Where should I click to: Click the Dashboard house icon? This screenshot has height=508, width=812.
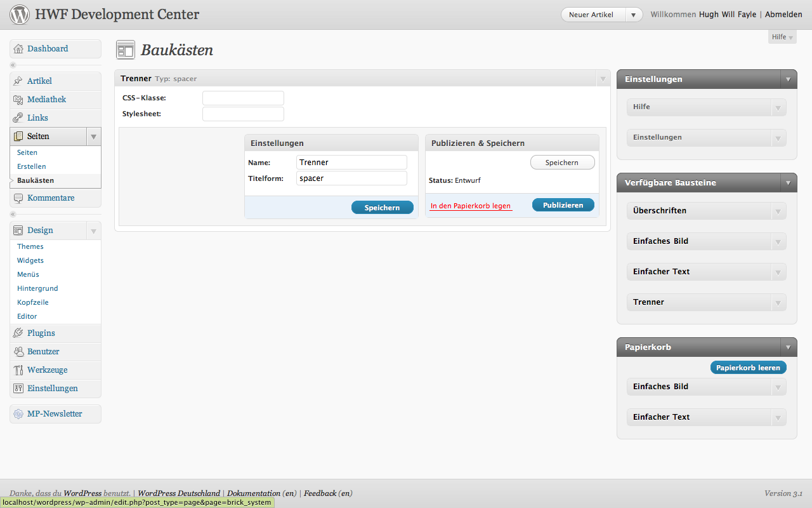(x=18, y=49)
